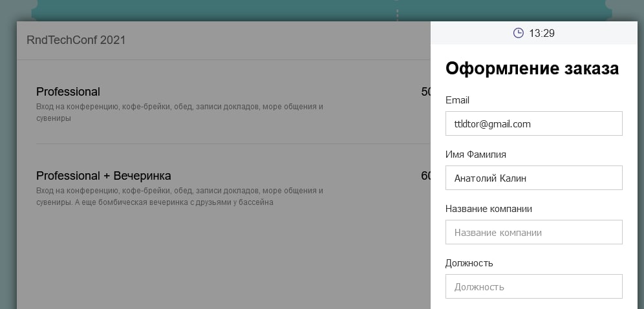This screenshot has height=309, width=644.
Task: Click the Должность input field
Action: point(533,286)
